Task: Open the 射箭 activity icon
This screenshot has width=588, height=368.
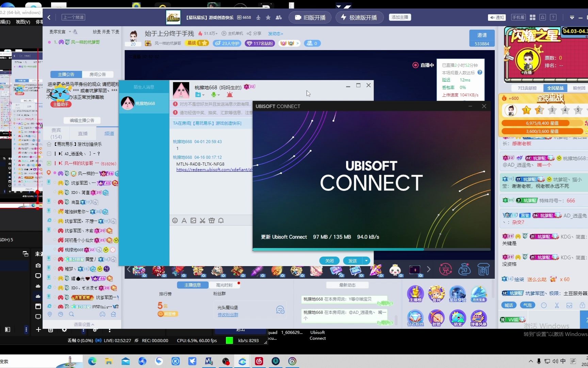Action: [x=437, y=318]
